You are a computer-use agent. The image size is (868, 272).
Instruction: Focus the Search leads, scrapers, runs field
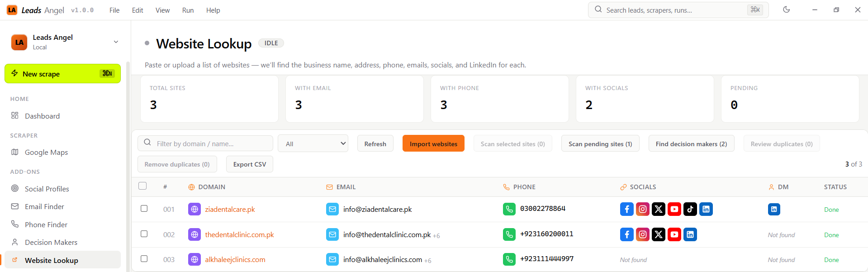tap(678, 10)
